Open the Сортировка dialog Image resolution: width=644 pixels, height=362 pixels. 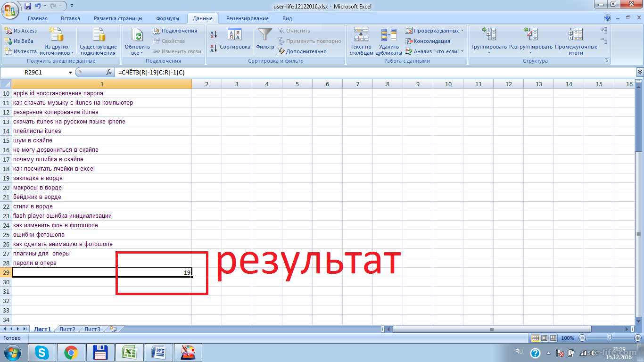tap(235, 39)
